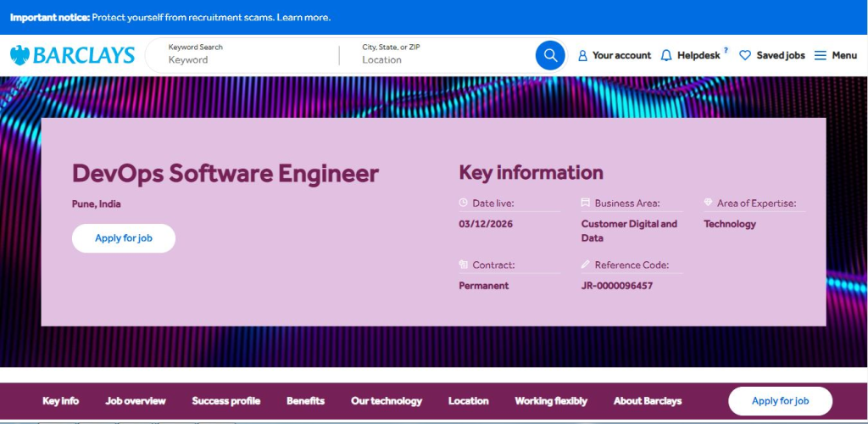Jump to Key info section
Viewport: 868px width, 424px height.
tap(61, 401)
